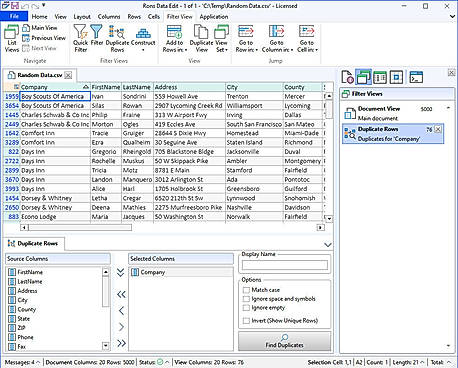Switch to Application ribbon tab
Viewport: 458px width, 368px height.
(214, 16)
